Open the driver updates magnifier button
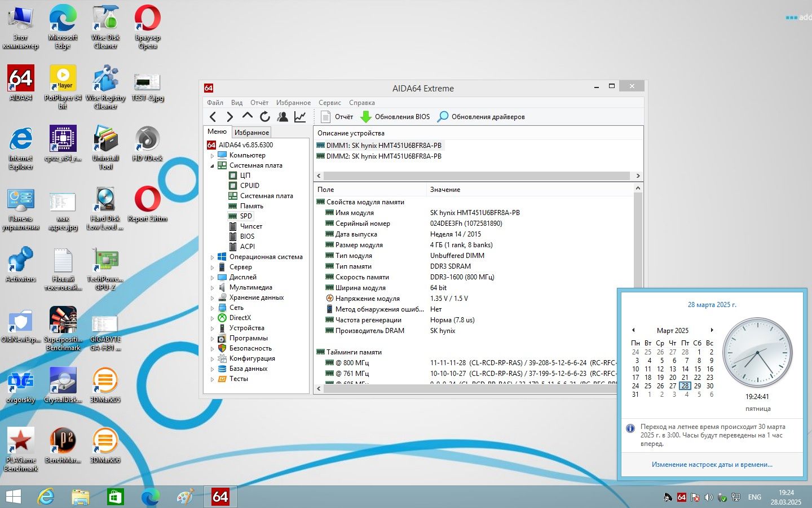Screen dimensions: 812x508 [x=481, y=117]
